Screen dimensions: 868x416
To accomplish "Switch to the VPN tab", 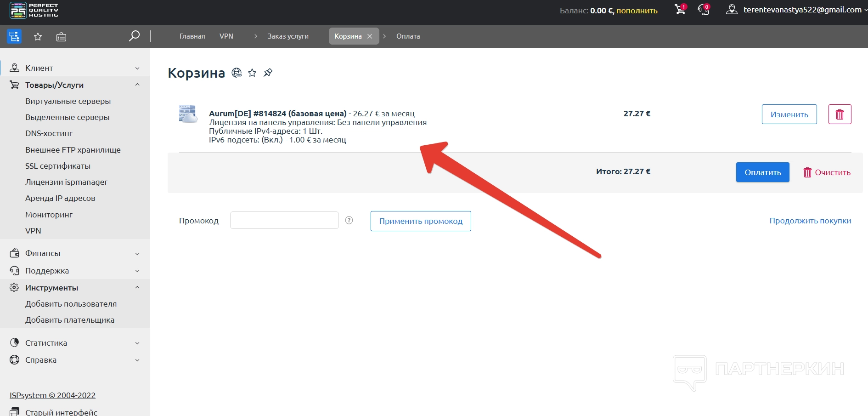I will (x=226, y=36).
